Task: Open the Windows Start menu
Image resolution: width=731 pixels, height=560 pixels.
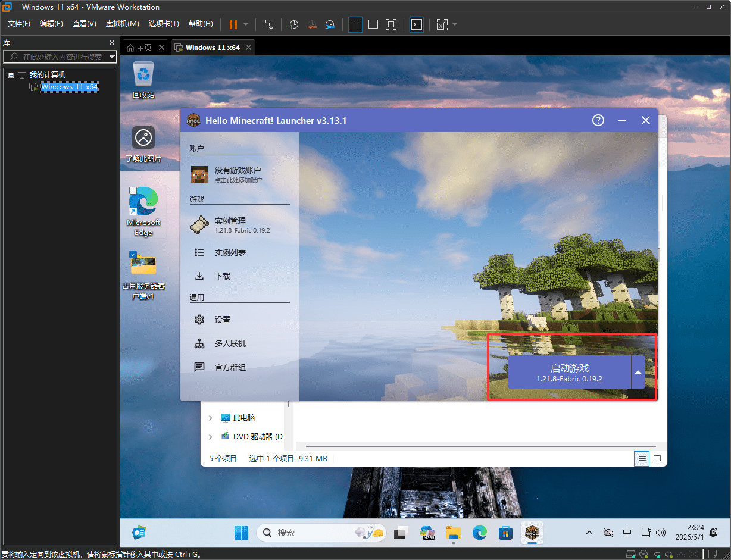Action: [x=242, y=533]
